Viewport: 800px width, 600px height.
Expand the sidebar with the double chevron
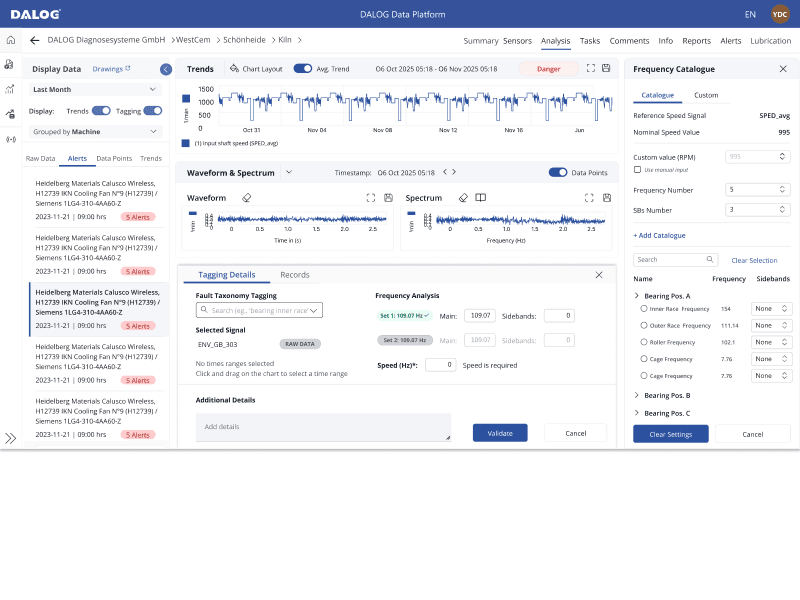[11, 438]
